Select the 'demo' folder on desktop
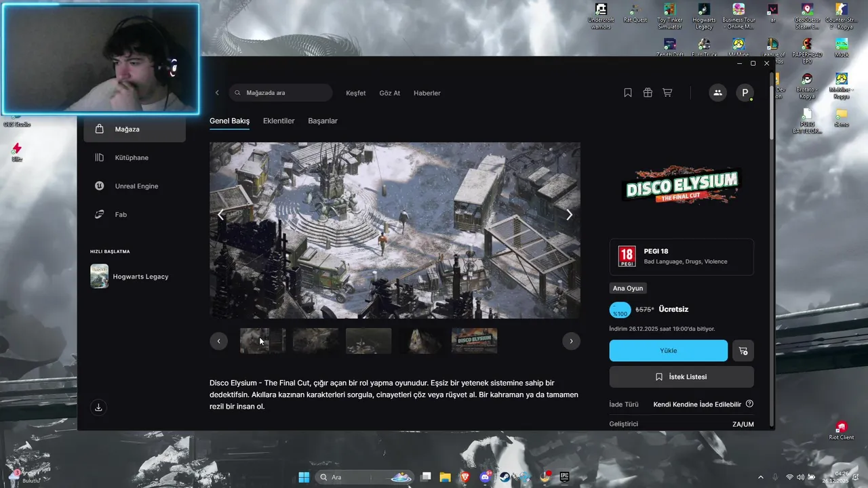 pos(842,118)
